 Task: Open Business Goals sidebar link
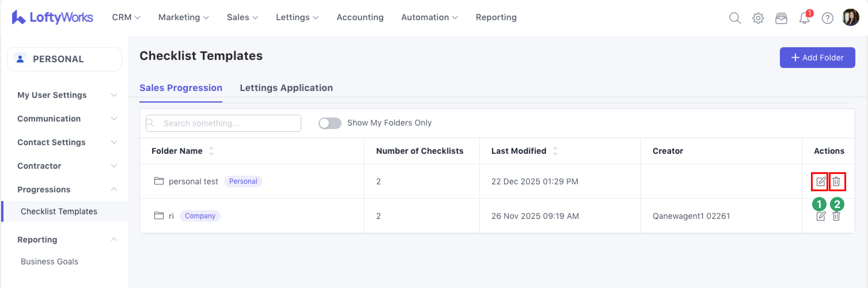pos(50,262)
